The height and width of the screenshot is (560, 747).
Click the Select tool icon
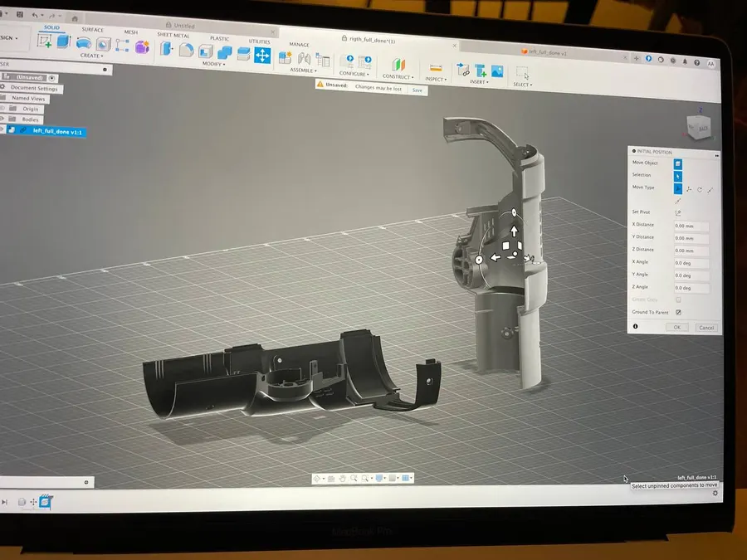[523, 74]
